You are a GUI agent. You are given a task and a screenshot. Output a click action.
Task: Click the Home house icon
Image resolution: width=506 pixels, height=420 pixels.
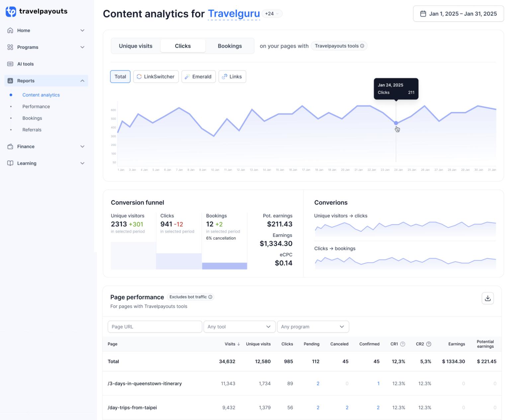click(10, 30)
